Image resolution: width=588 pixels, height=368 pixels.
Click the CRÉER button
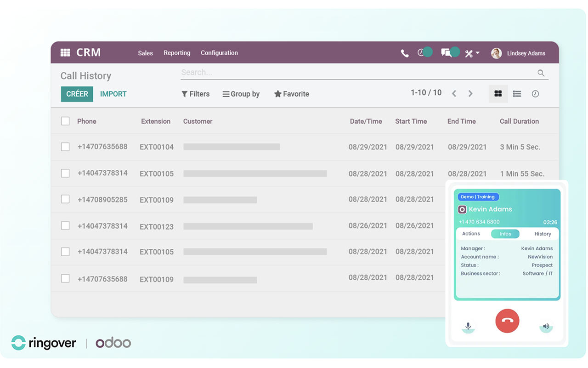pos(77,94)
